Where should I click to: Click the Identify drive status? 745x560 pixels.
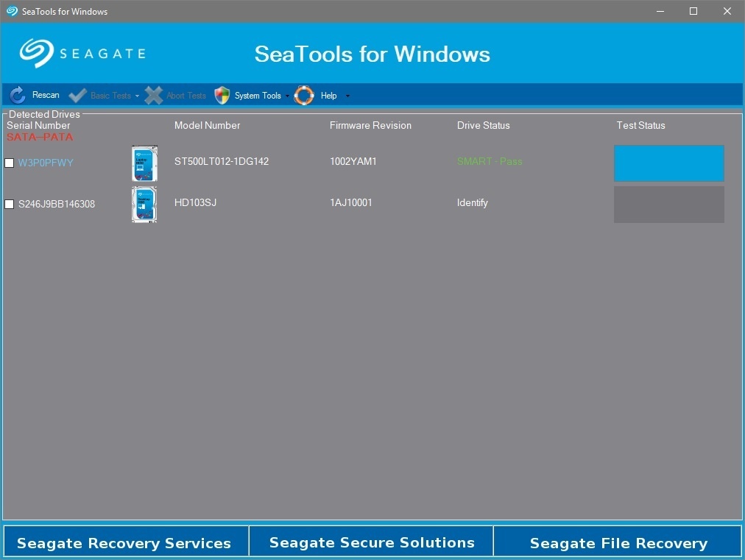473,203
